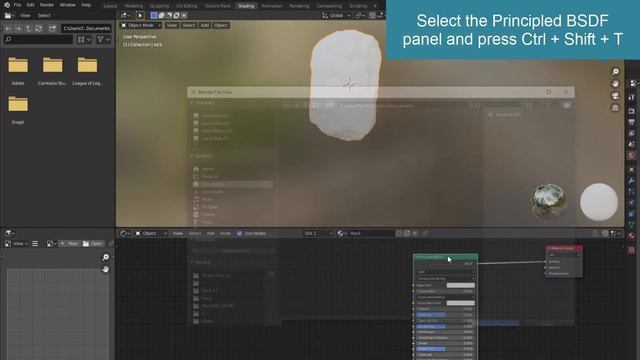Open the View Layer properties tab
This screenshot has width=640, height=360.
point(632,133)
